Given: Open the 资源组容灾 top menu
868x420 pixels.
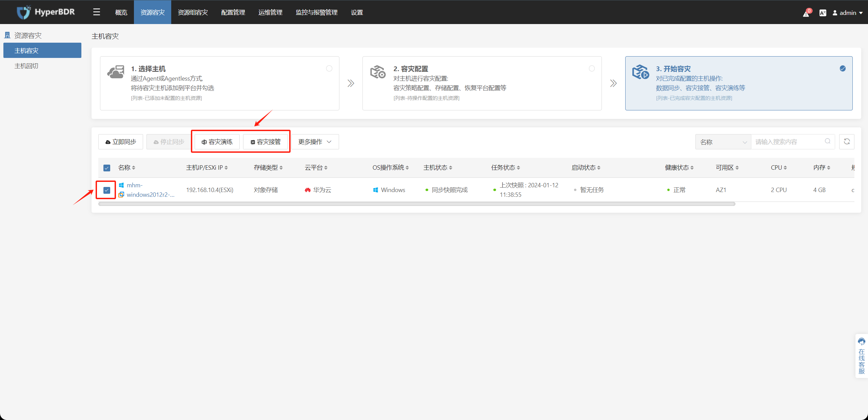Looking at the screenshot, I should pyautogui.click(x=193, y=12).
